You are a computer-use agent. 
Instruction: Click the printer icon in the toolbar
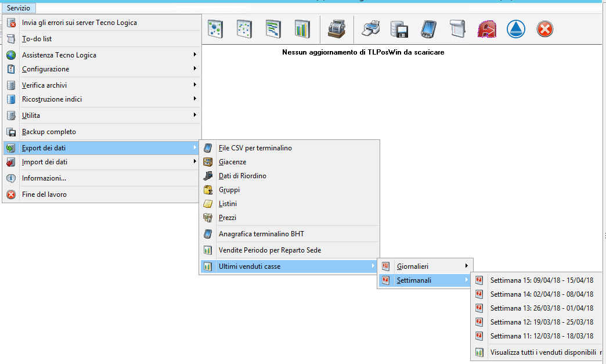pos(371,29)
